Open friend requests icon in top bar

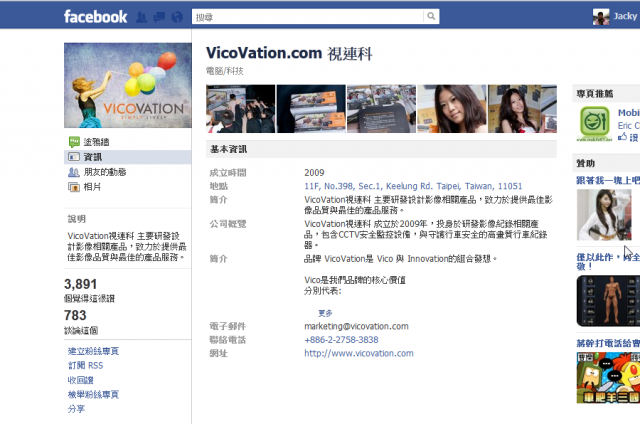pos(141,17)
